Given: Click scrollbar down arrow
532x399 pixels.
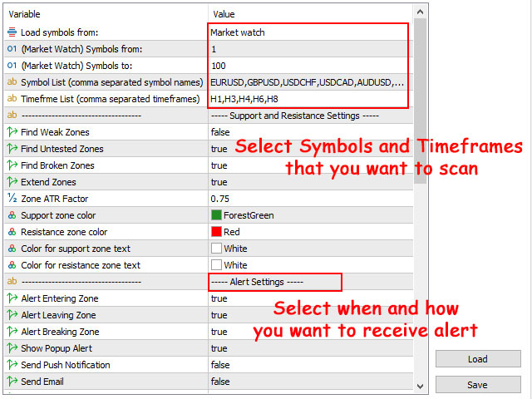Looking at the screenshot, I should click(x=420, y=386).
